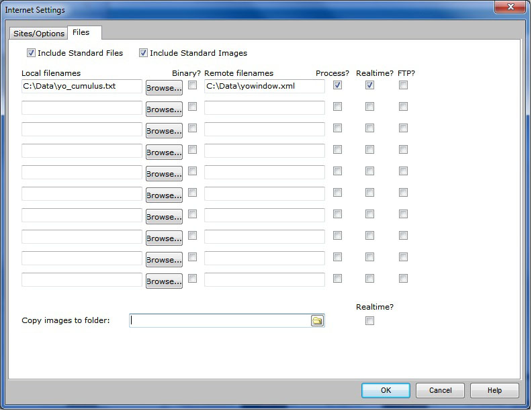Confirm settings with the OK button

(386, 390)
